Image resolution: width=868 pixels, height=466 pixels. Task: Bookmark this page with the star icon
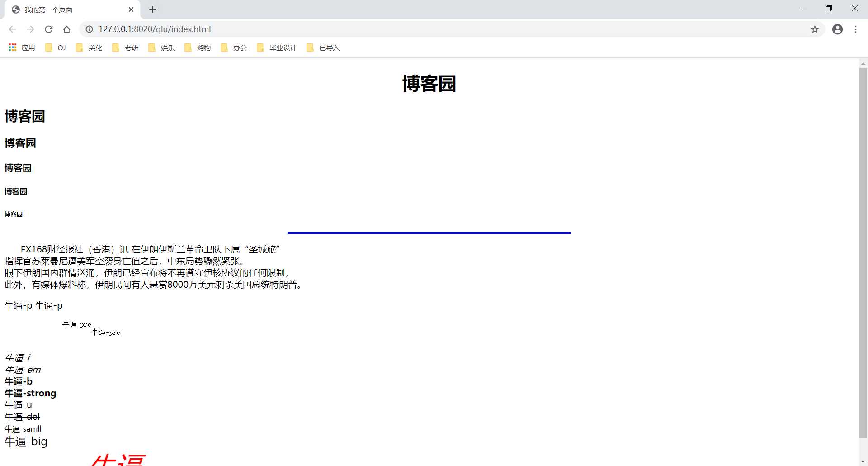point(815,29)
